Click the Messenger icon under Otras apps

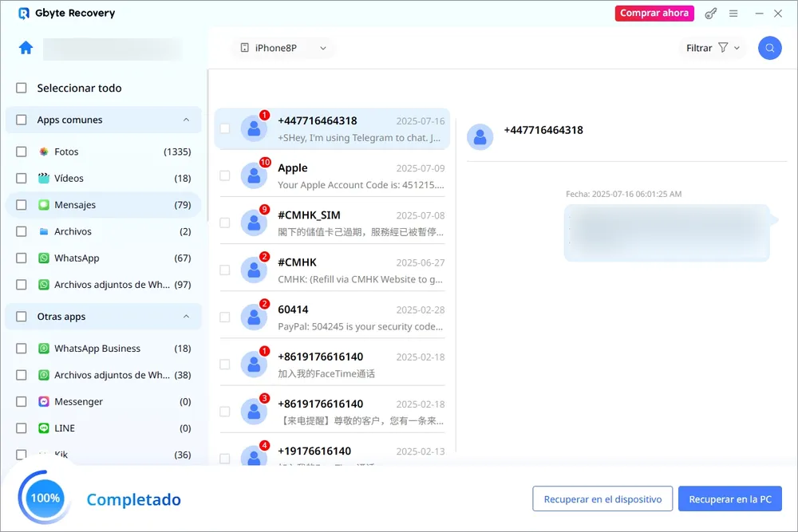pos(45,401)
